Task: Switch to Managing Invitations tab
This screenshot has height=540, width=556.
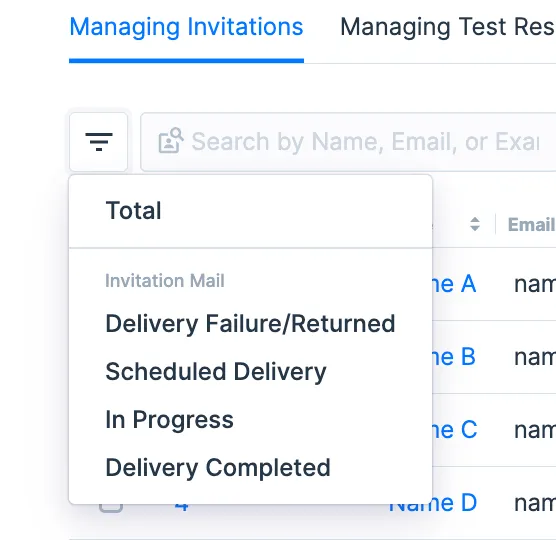Action: click(186, 27)
